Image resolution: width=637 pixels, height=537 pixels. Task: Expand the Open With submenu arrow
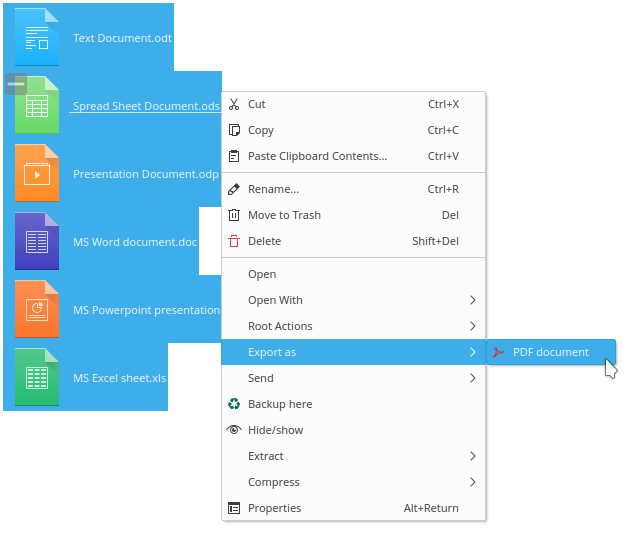coord(472,300)
